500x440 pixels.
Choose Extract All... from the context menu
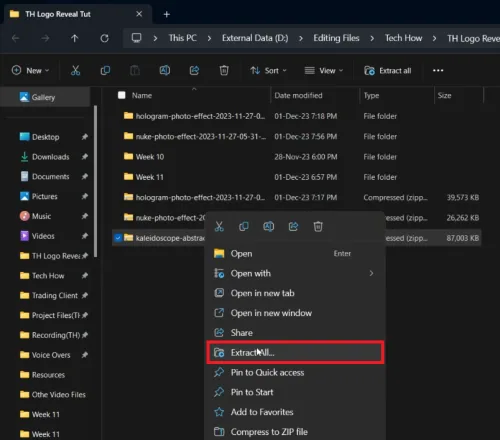click(x=295, y=352)
